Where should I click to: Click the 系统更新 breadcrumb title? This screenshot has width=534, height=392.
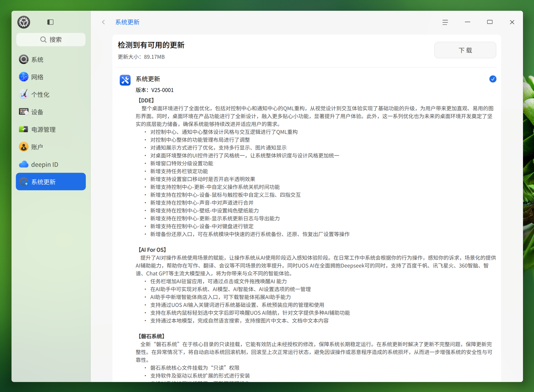pos(127,22)
